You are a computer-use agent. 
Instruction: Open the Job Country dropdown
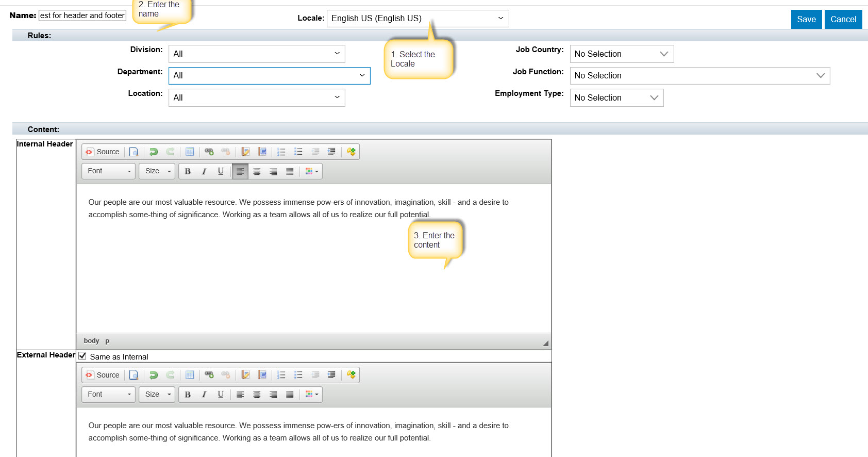coord(622,54)
